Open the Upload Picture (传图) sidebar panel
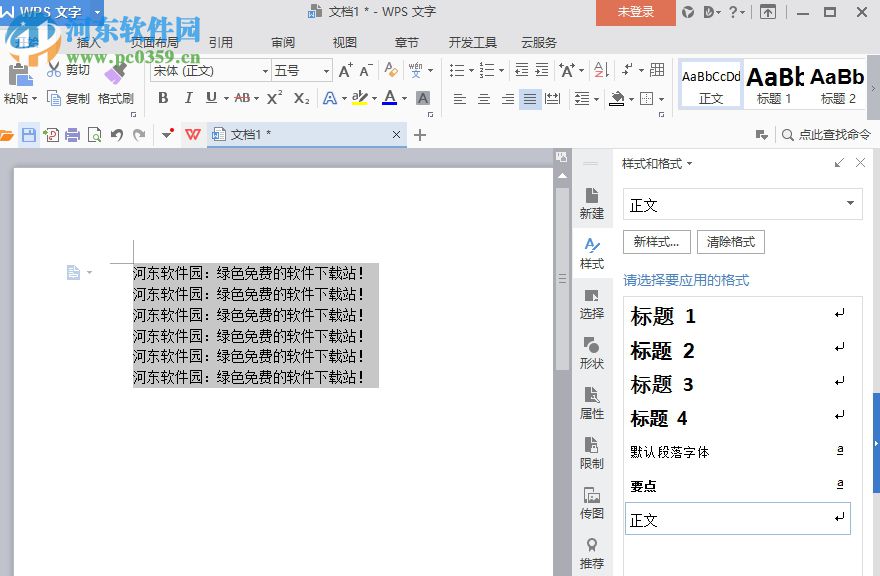880x576 pixels. (592, 503)
